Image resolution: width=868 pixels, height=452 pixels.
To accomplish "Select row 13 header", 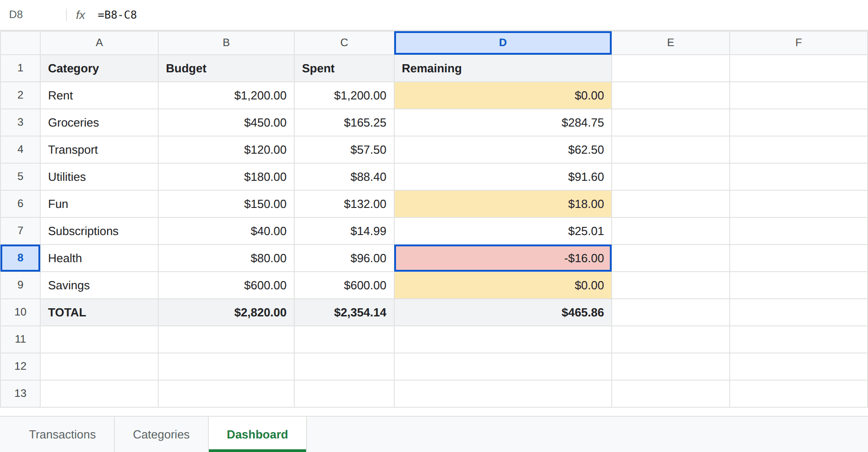I will [x=20, y=394].
